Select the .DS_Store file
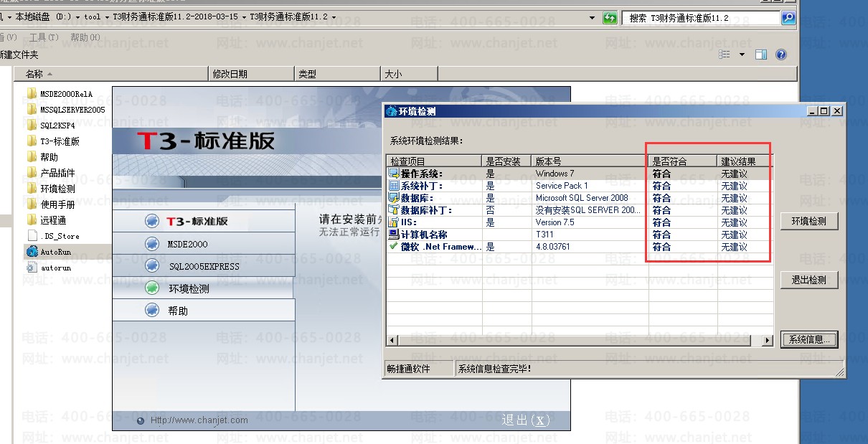This screenshot has width=868, height=444. point(53,236)
